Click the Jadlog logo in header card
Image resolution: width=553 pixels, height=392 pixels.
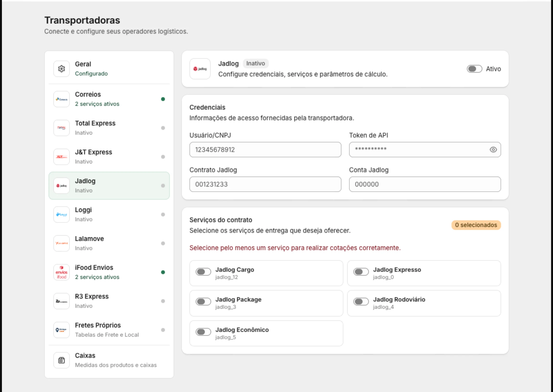(x=200, y=69)
